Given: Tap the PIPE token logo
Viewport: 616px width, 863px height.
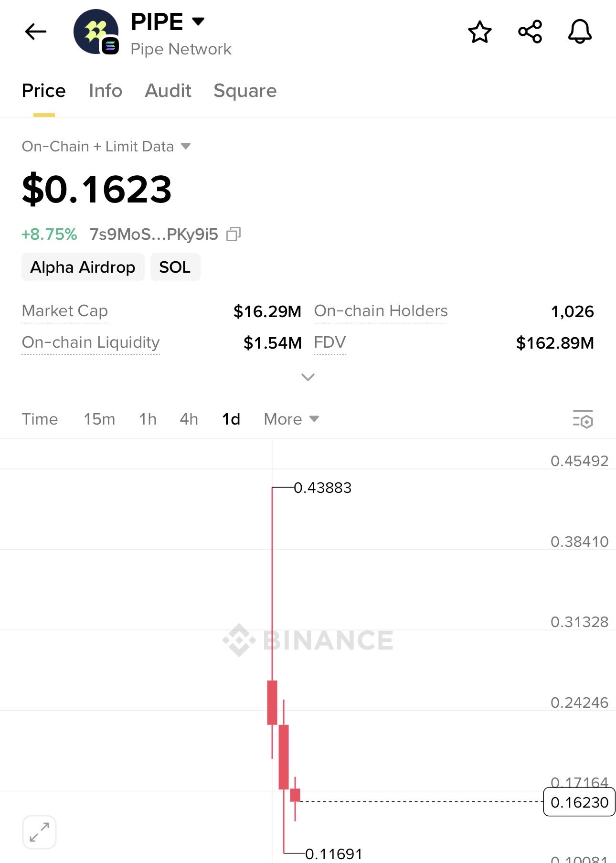Looking at the screenshot, I should pyautogui.click(x=96, y=32).
